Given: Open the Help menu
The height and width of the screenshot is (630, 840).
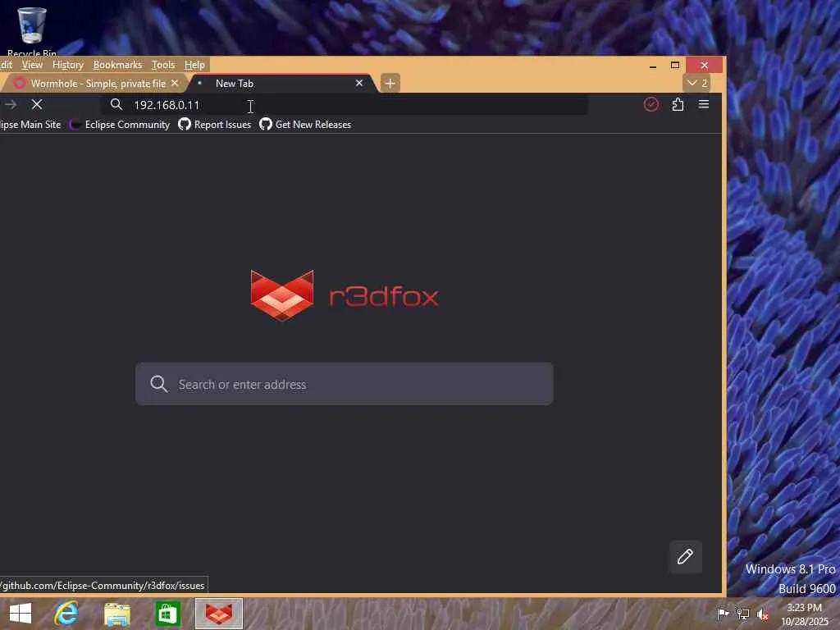Looking at the screenshot, I should click(x=194, y=65).
